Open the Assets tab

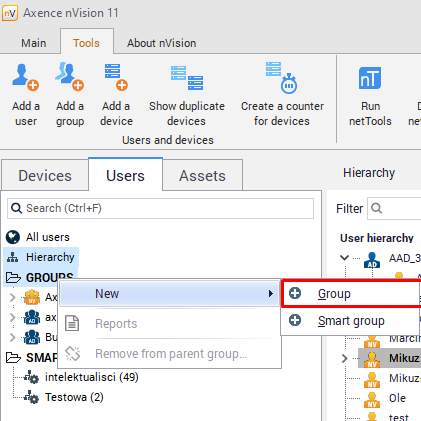coord(202,175)
